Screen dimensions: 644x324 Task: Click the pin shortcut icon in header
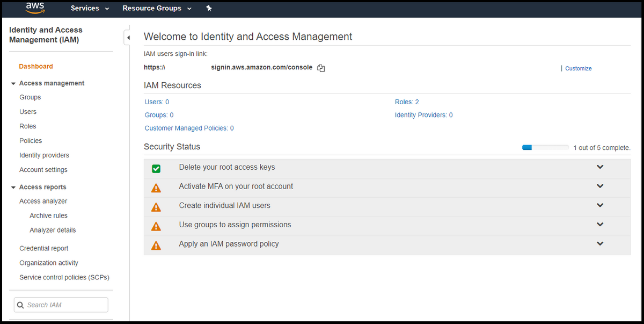point(209,9)
